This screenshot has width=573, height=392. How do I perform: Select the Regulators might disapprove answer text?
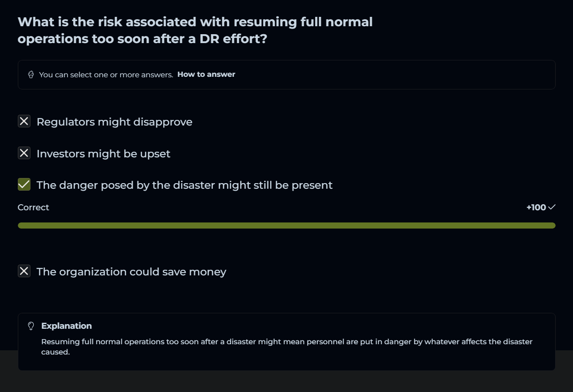tap(114, 122)
